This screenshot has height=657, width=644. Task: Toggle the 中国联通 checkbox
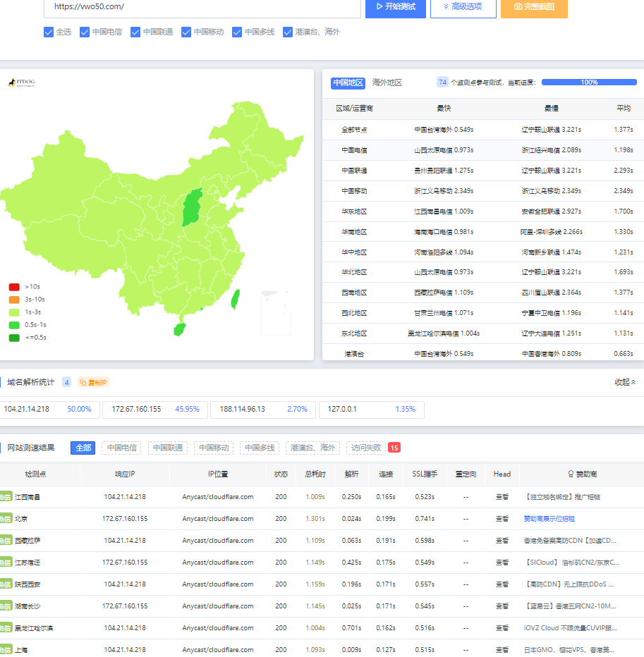coord(135,32)
